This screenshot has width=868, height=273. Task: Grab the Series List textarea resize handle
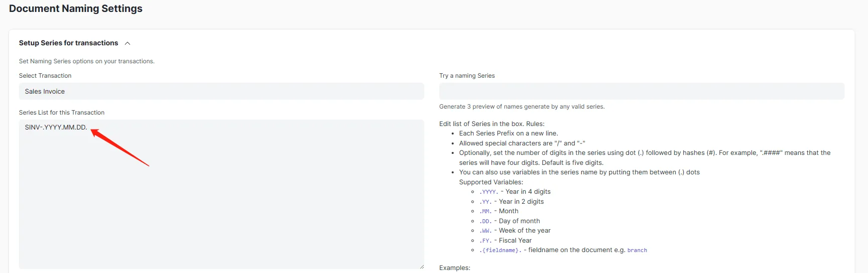[421, 267]
